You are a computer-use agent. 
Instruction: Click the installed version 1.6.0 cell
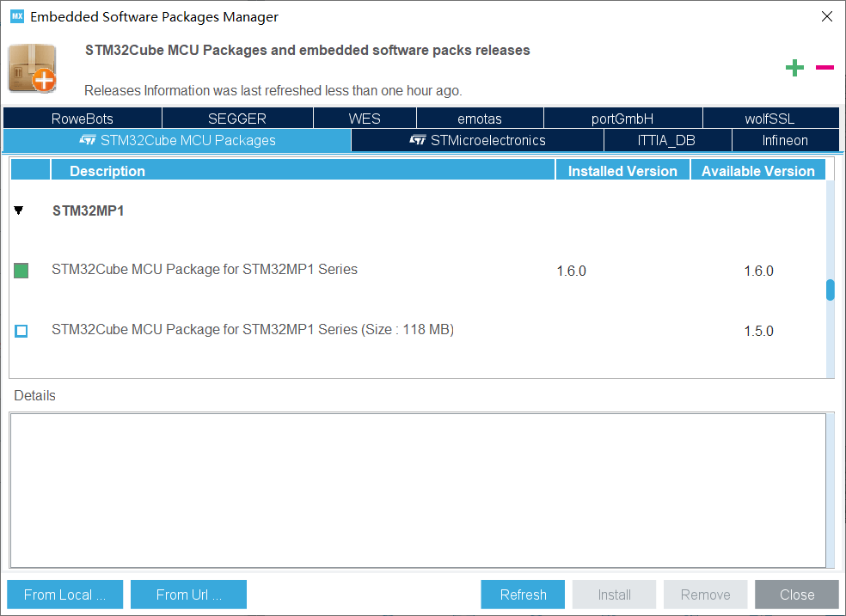572,271
